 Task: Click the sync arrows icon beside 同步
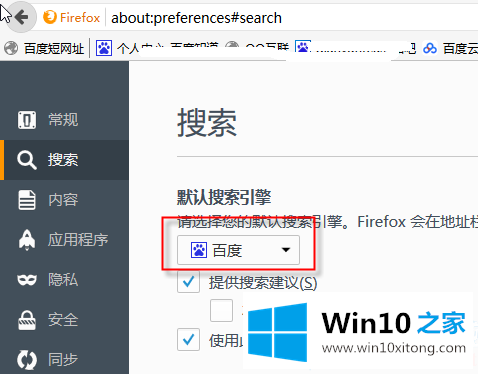click(27, 360)
